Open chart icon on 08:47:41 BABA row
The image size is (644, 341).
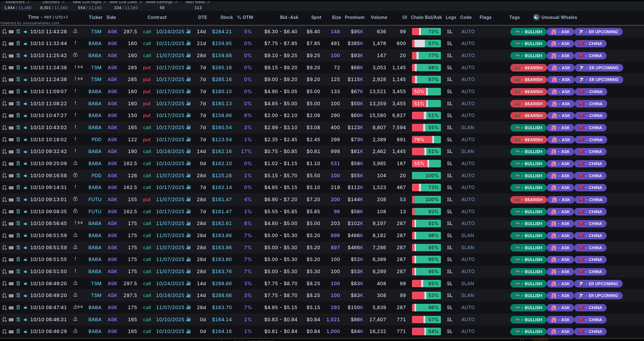[188, 307]
